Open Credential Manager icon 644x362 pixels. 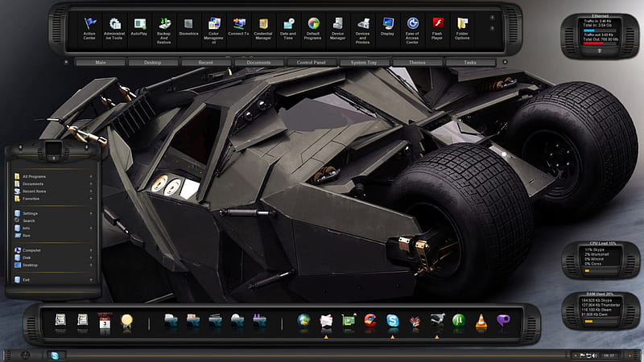point(263,29)
